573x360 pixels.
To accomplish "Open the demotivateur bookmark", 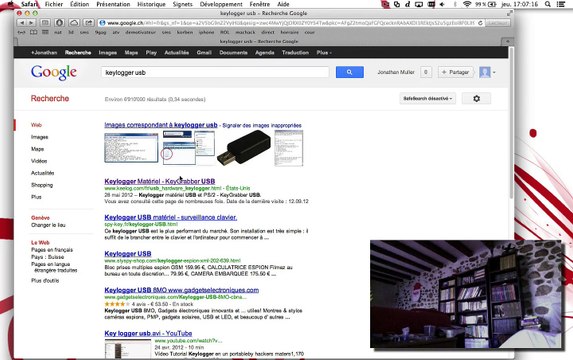I will (141, 32).
